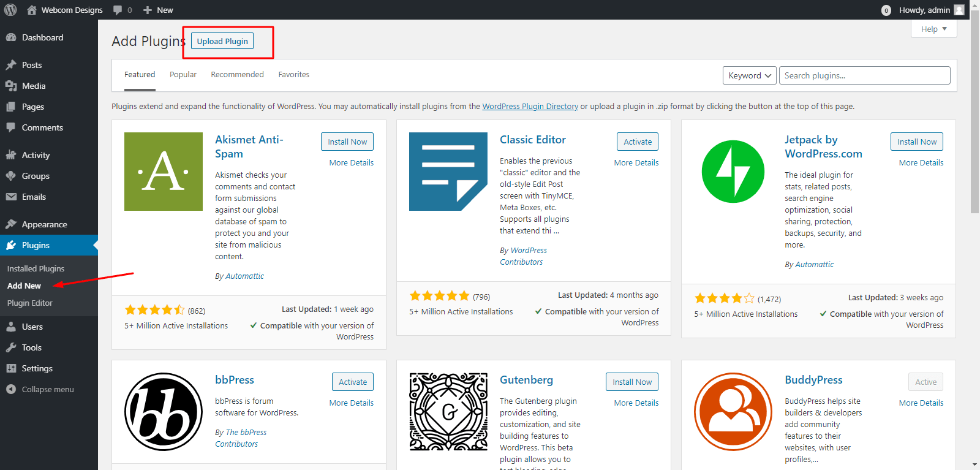Focus the Search plugins input field
Screen dimensions: 980x470
[865, 75]
